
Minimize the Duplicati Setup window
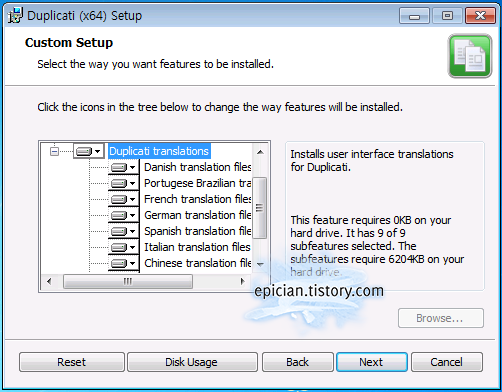point(414,16)
